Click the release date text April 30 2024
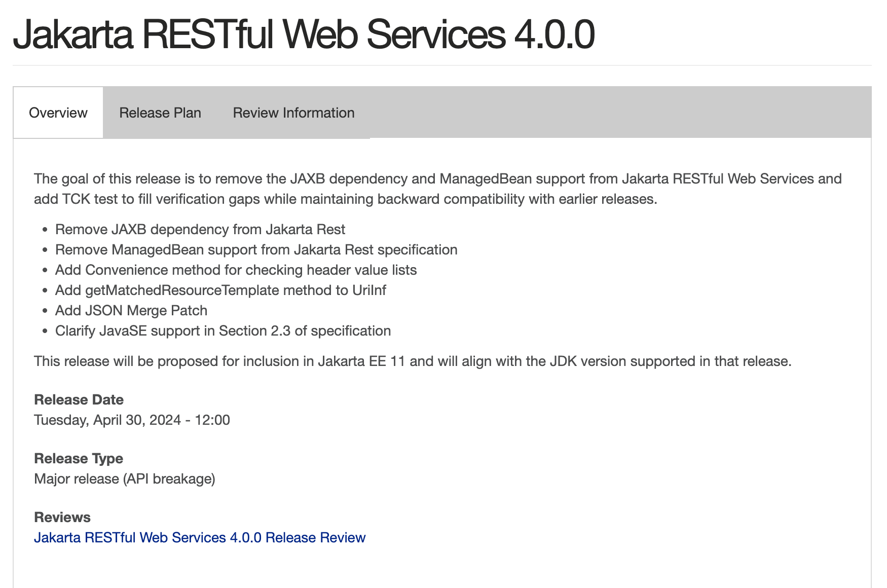Image resolution: width=887 pixels, height=588 pixels. [132, 420]
